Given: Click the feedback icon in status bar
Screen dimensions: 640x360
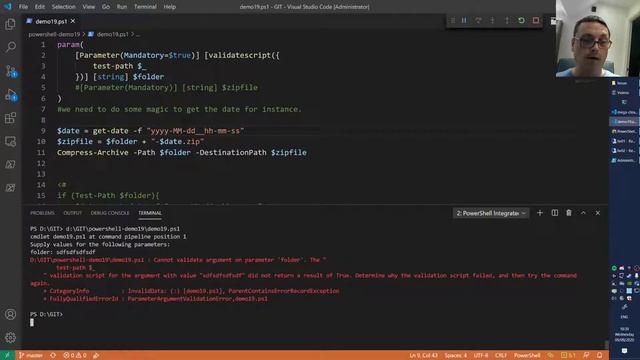Looking at the screenshot, I should click(x=586, y=356).
